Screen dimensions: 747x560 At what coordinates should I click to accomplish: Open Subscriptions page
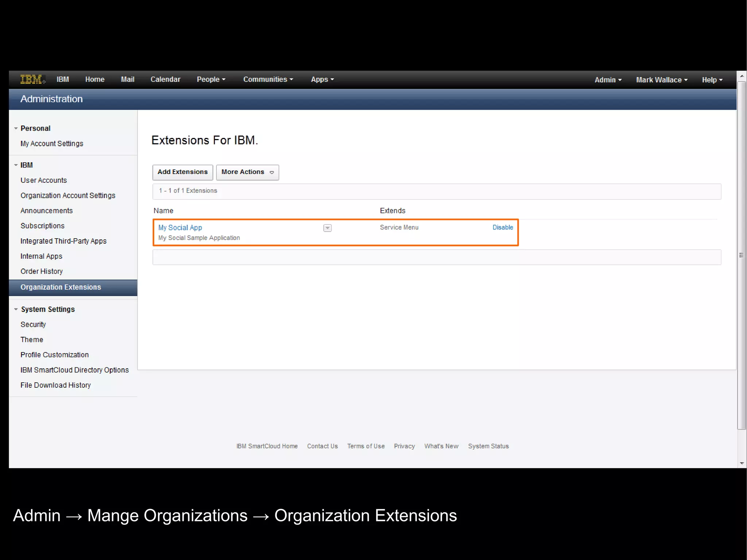coord(42,226)
